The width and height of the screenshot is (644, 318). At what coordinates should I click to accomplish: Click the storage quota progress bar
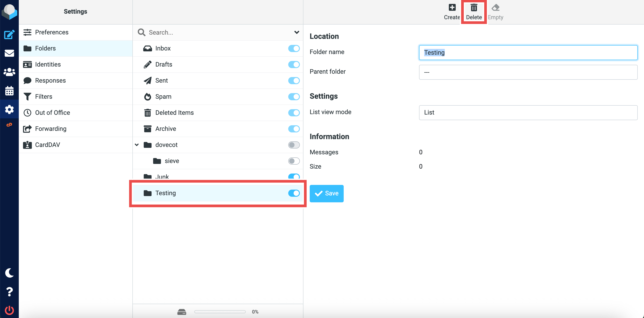tap(220, 312)
